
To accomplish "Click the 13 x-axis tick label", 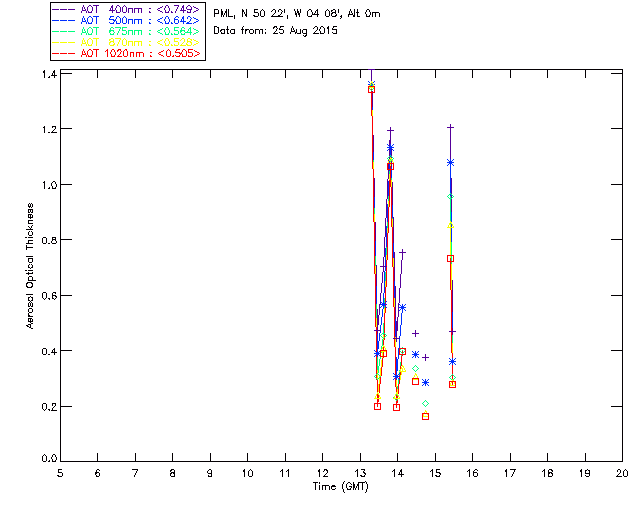I will 360,473.
